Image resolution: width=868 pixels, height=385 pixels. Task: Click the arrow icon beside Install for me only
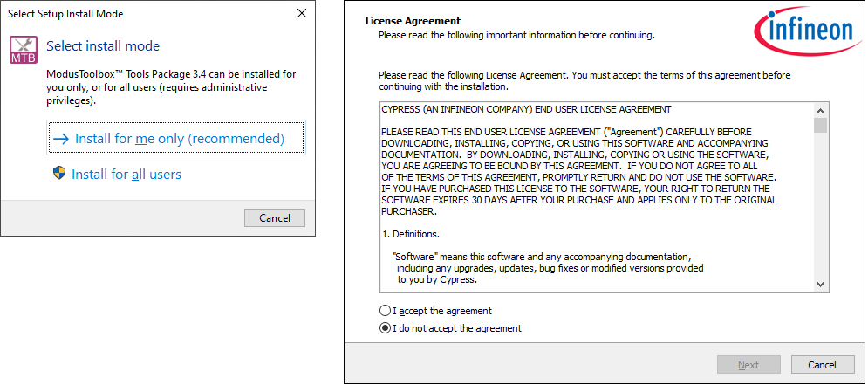pyautogui.click(x=60, y=139)
